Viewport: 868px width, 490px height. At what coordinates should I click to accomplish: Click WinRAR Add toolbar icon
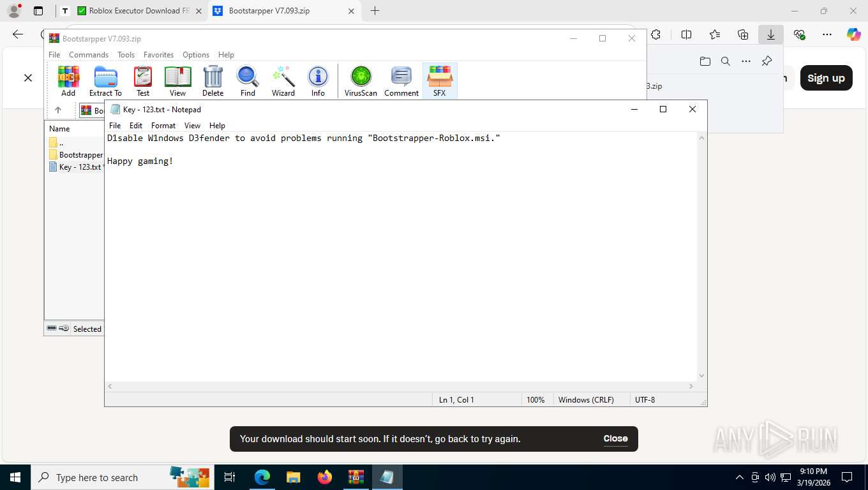point(68,81)
